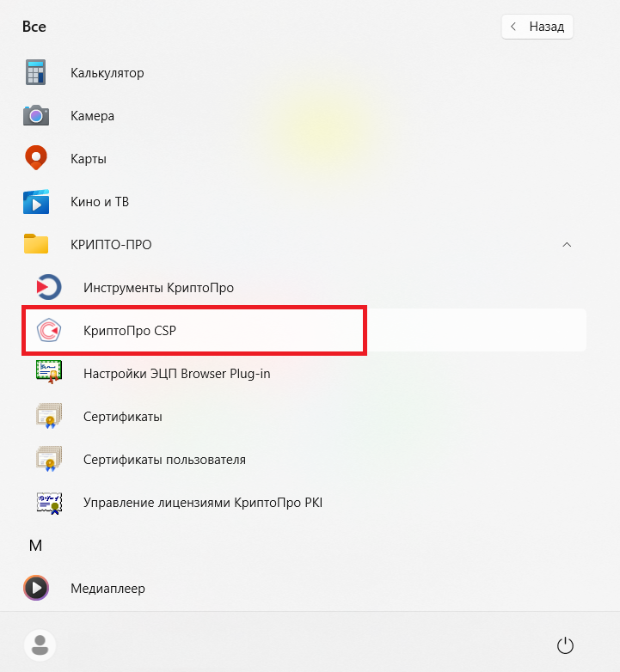Screen dimensions: 620x672
Task: Click the КРИПТО-ПРО folder label
Action: (x=111, y=245)
